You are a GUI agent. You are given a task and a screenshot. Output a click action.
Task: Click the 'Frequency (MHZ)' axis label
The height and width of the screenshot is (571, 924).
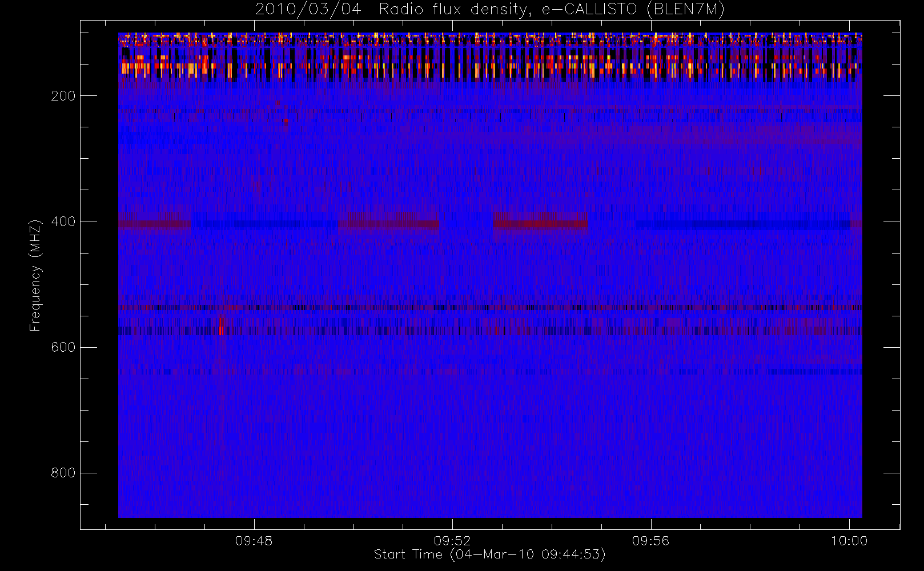pos(35,275)
